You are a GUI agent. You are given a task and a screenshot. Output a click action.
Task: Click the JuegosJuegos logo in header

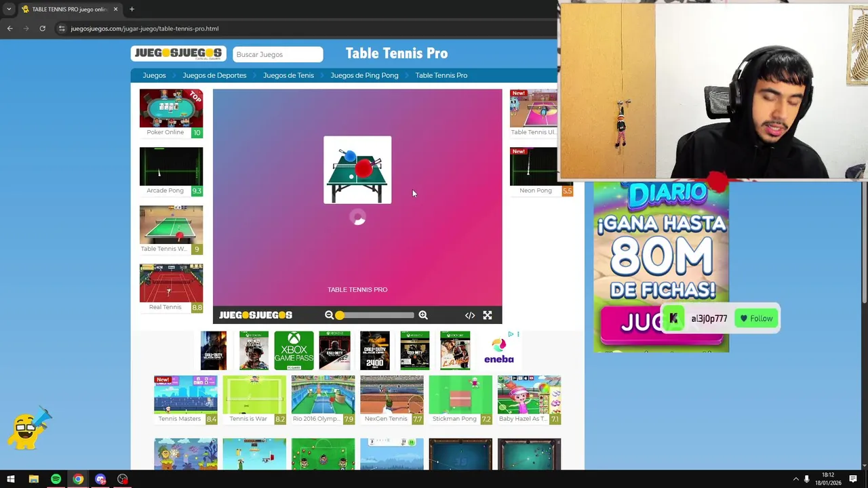pos(178,54)
